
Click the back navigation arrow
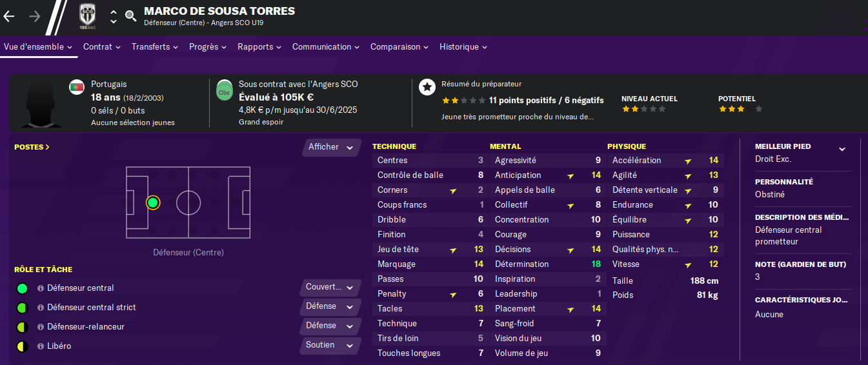[x=9, y=16]
